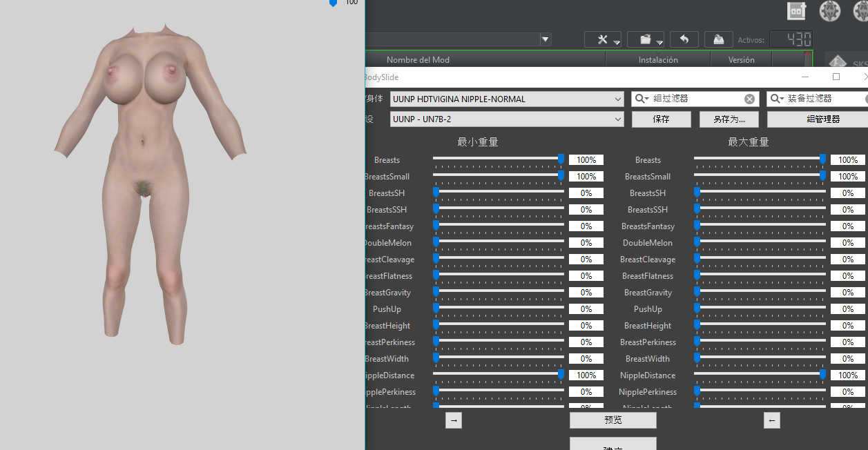Click the BodySlide window title bar text
868x450 pixels.
point(381,77)
